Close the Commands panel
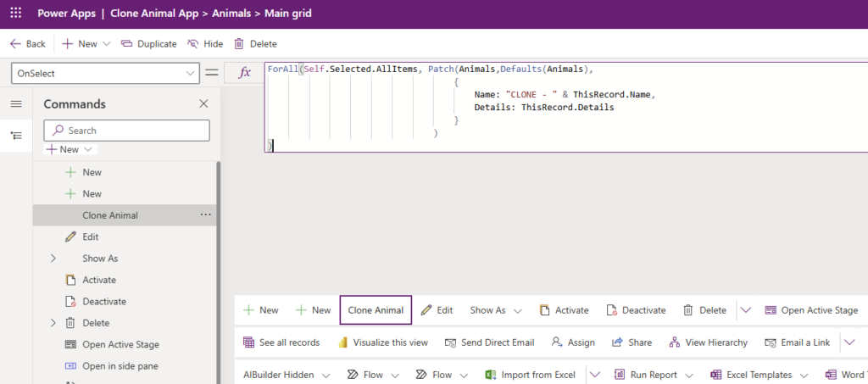The height and width of the screenshot is (384, 868). (203, 104)
